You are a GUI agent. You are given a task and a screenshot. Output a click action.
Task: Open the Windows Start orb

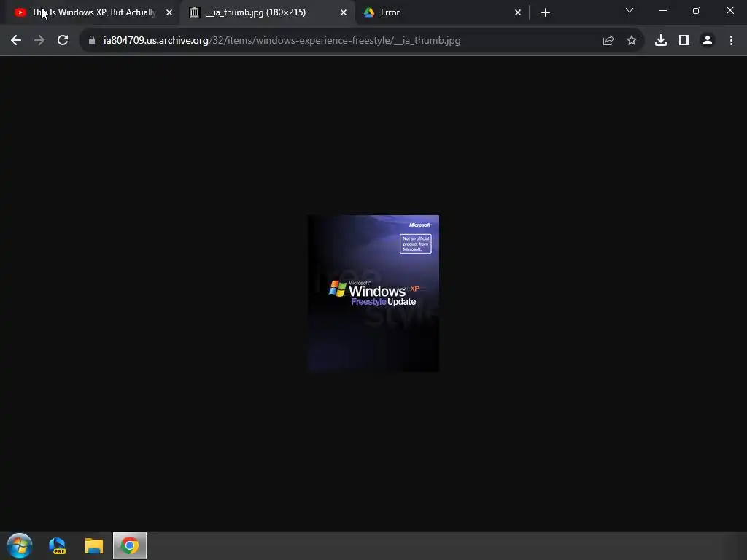click(20, 545)
